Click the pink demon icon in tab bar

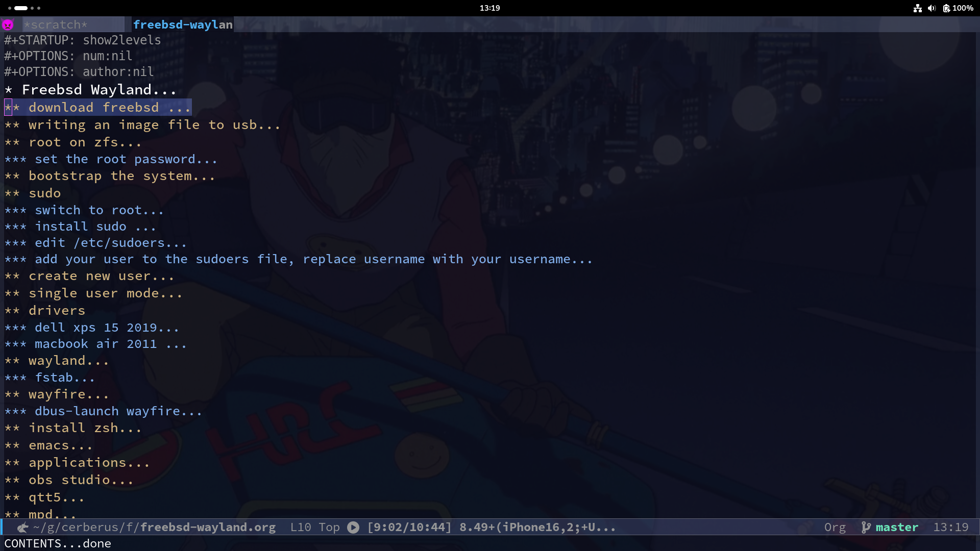pyautogui.click(x=8, y=24)
